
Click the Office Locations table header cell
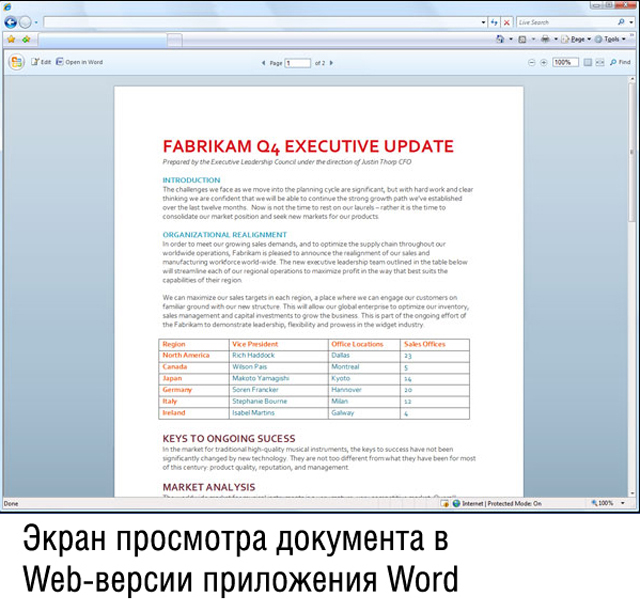pos(364,344)
